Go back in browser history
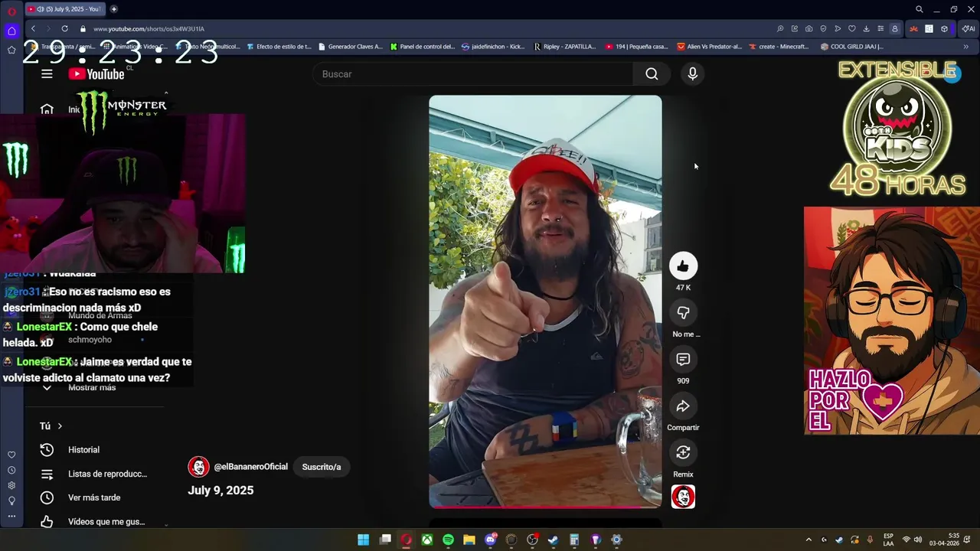The width and height of the screenshot is (980, 551). pos(33,28)
